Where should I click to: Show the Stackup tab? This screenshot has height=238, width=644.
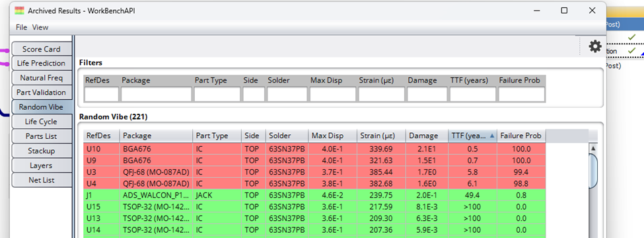[x=41, y=151]
